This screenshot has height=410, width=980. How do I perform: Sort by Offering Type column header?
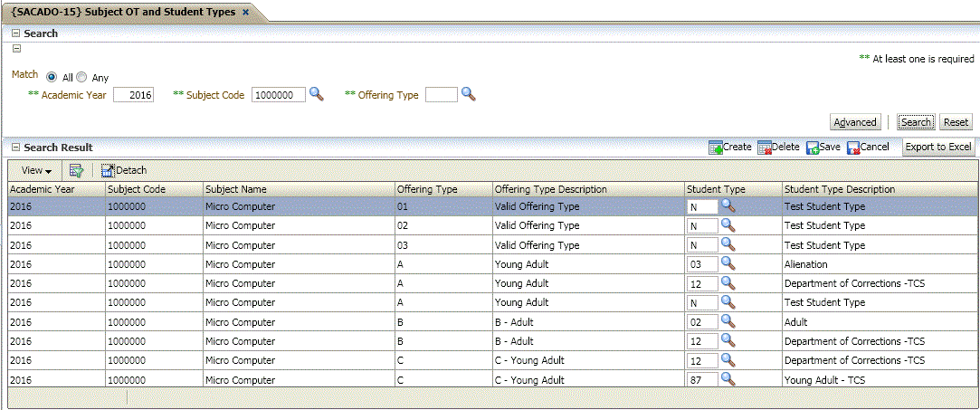(443, 189)
